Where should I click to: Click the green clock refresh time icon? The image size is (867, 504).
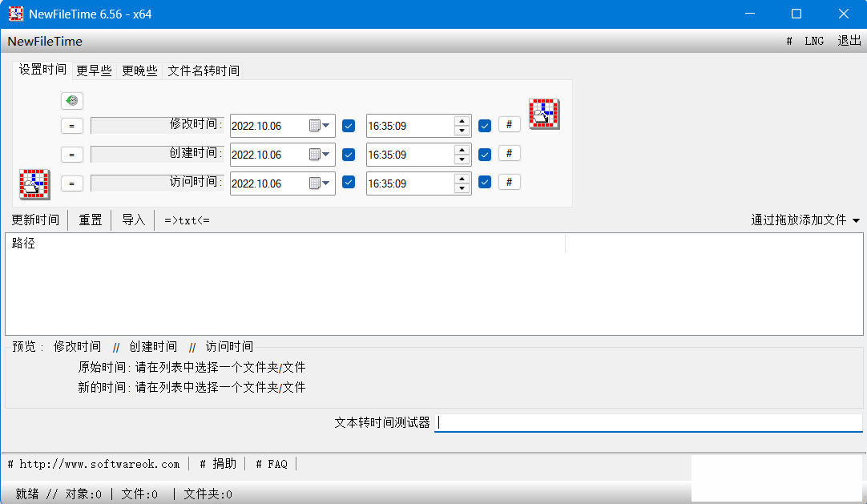point(72,101)
